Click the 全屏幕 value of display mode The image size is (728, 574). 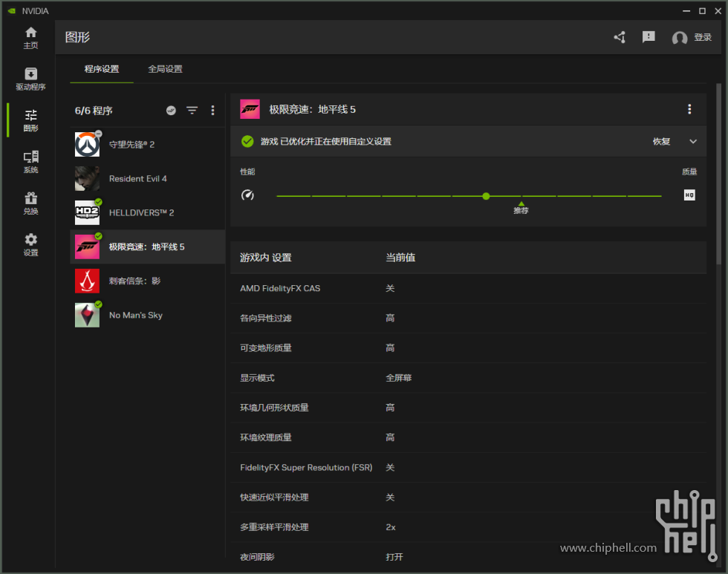tap(398, 378)
